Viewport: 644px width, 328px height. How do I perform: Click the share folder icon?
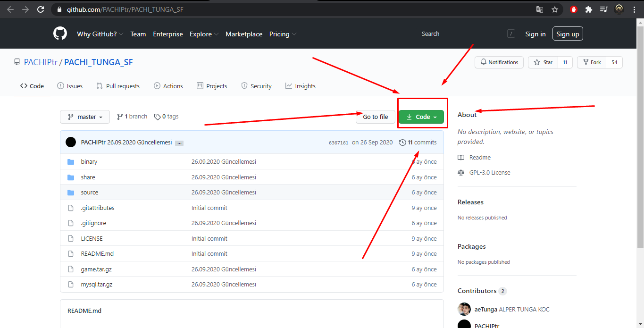coord(71,177)
